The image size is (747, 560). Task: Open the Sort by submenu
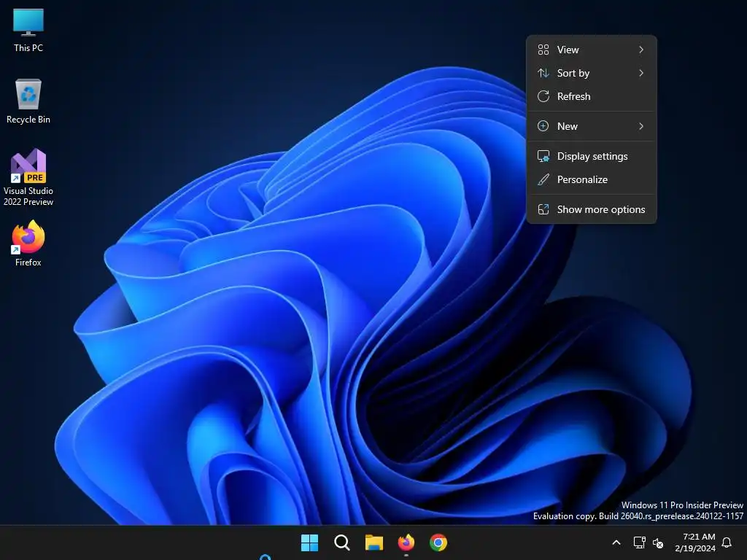pos(591,73)
